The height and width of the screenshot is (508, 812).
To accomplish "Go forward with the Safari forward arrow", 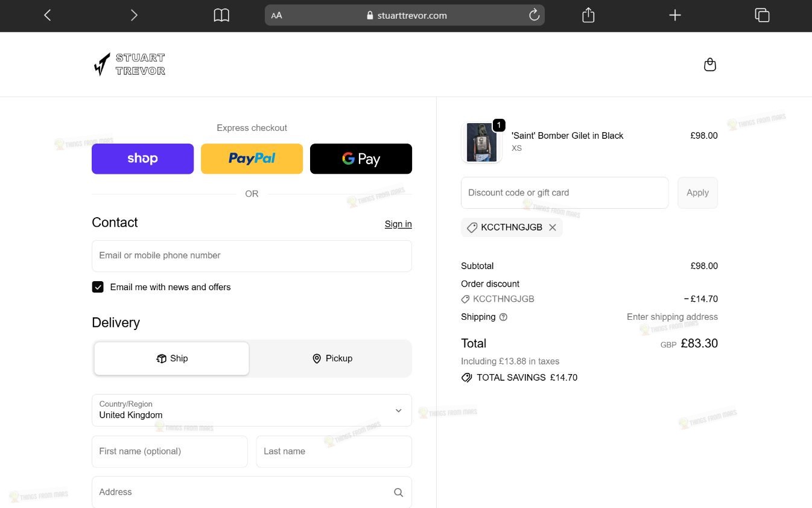I will tap(134, 16).
